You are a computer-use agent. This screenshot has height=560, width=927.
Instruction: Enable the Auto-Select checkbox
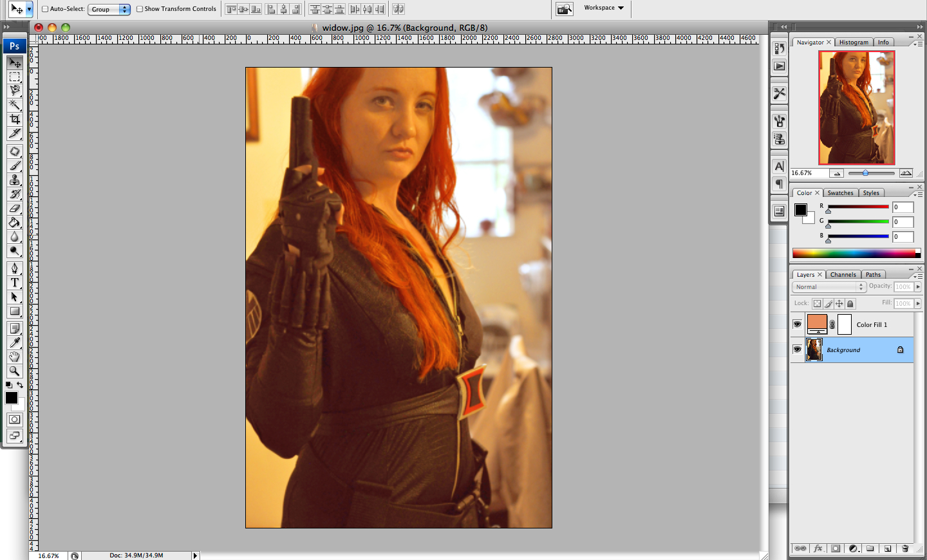click(45, 9)
